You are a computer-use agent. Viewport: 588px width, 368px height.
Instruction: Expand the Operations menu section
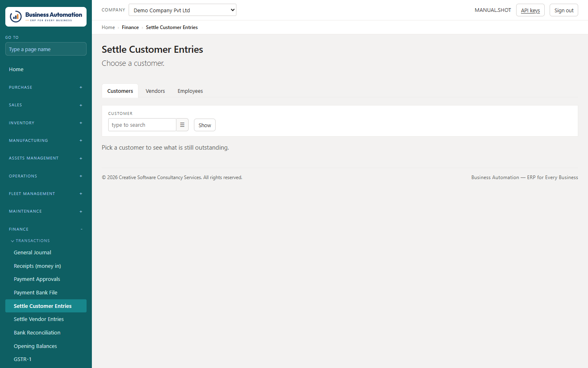46,176
